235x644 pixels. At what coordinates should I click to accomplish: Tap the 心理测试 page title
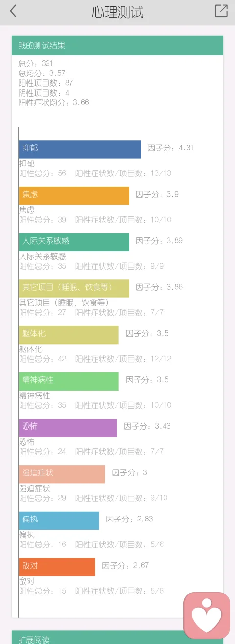(117, 12)
